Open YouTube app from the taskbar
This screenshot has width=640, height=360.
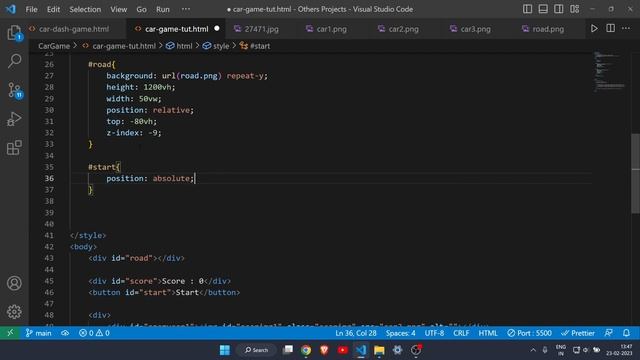point(343,350)
